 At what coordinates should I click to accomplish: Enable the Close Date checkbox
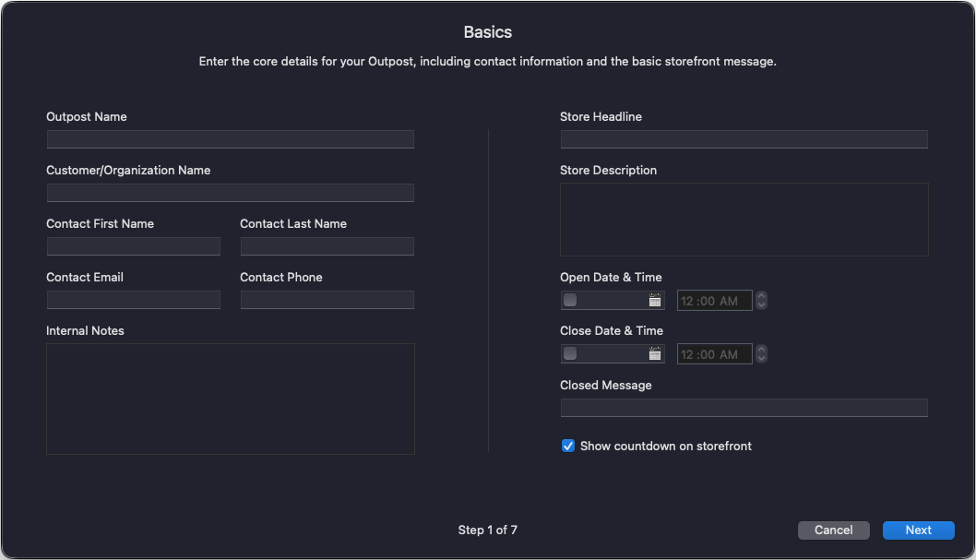point(570,354)
